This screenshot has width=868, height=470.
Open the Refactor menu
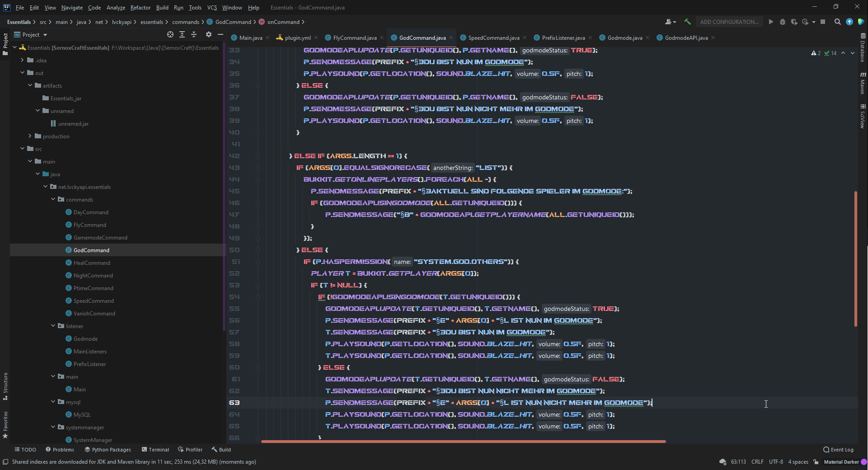pyautogui.click(x=140, y=7)
